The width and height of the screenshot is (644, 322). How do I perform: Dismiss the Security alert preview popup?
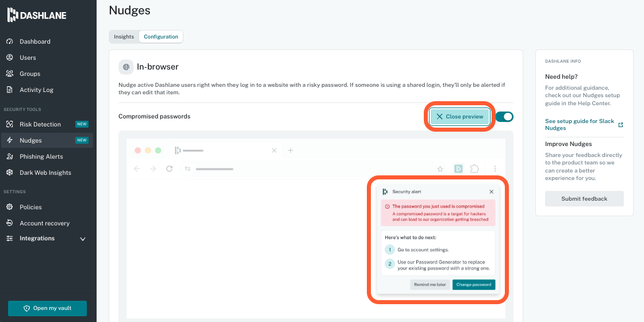click(491, 191)
